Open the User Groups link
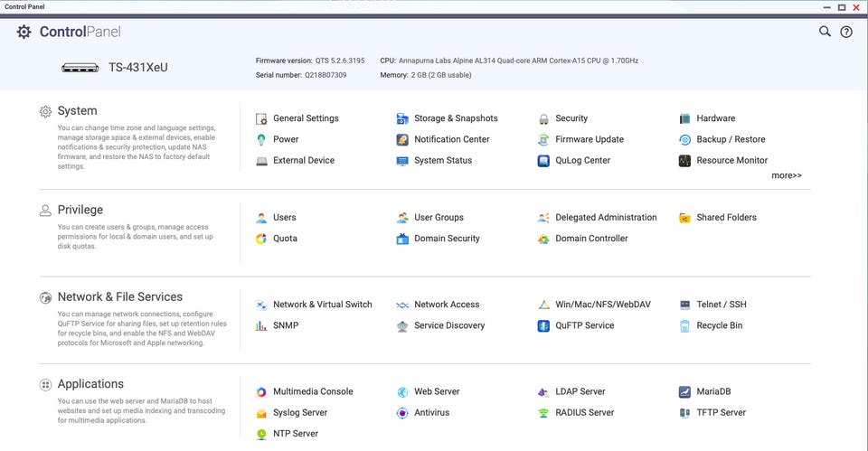868x451 pixels. point(439,218)
